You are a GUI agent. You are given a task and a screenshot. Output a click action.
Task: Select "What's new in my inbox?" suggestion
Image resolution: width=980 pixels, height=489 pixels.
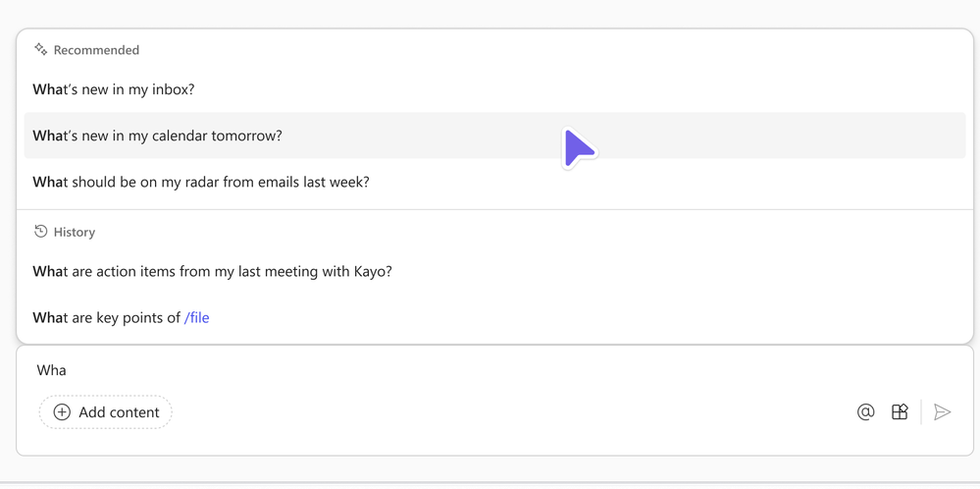[114, 89]
